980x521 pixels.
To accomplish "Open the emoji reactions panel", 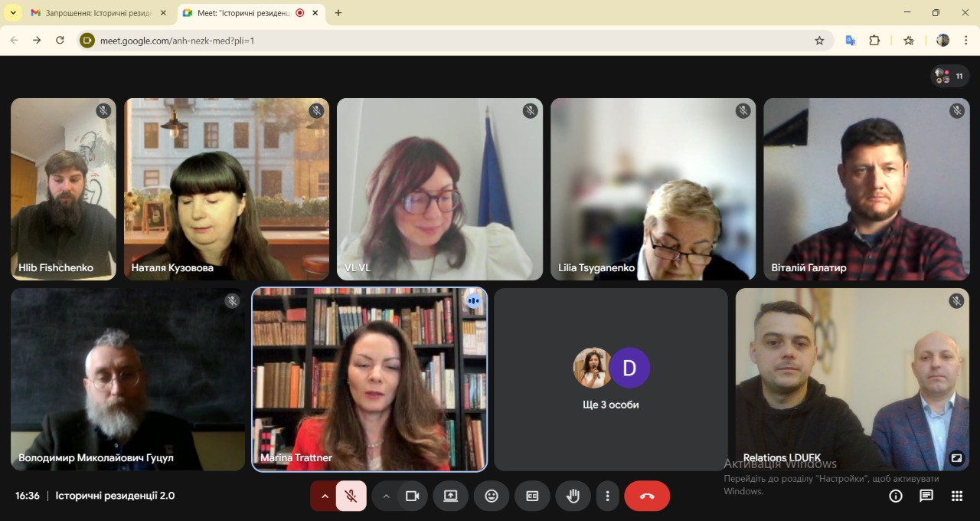I will coord(492,496).
